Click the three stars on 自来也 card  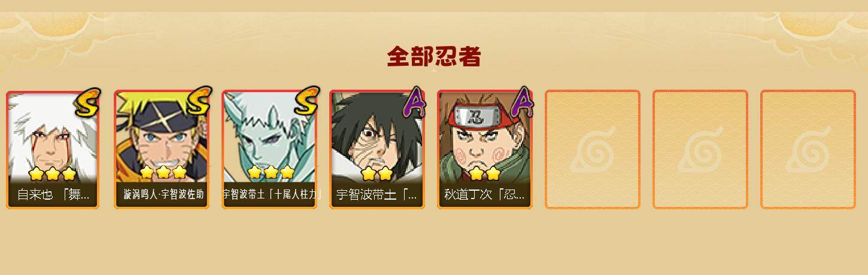(x=53, y=174)
